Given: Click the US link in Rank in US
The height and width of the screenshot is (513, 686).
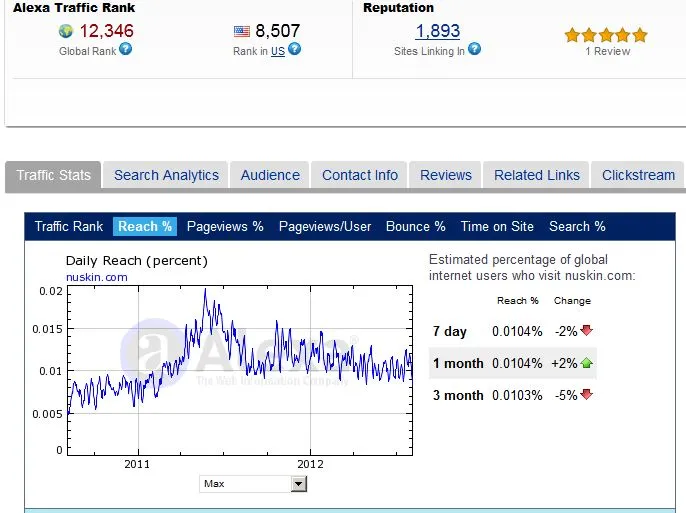Looking at the screenshot, I should tap(278, 52).
